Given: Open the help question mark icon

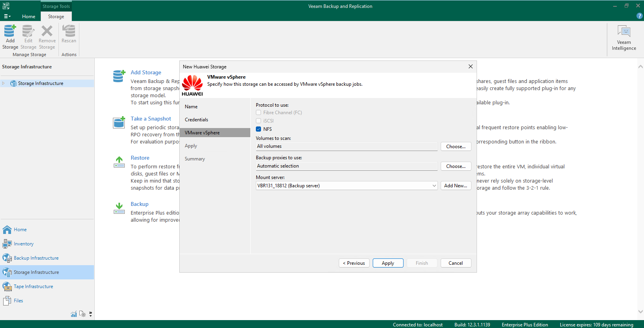Looking at the screenshot, I should point(639,16).
